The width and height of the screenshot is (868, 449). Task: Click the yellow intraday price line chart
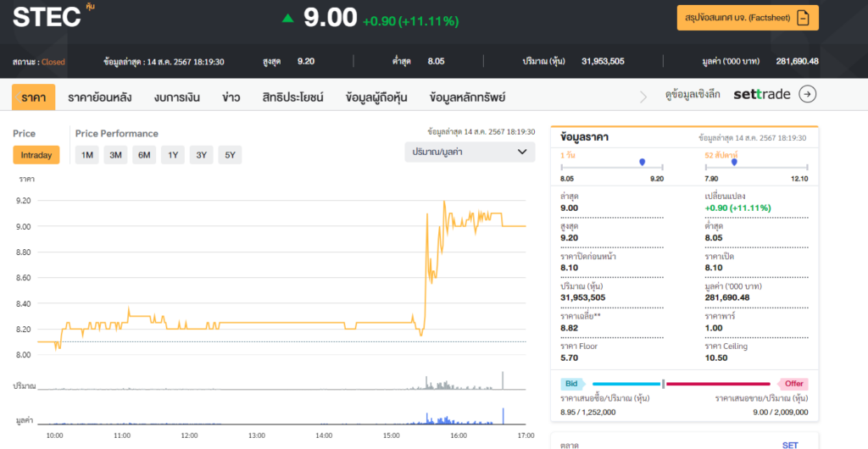point(281,275)
